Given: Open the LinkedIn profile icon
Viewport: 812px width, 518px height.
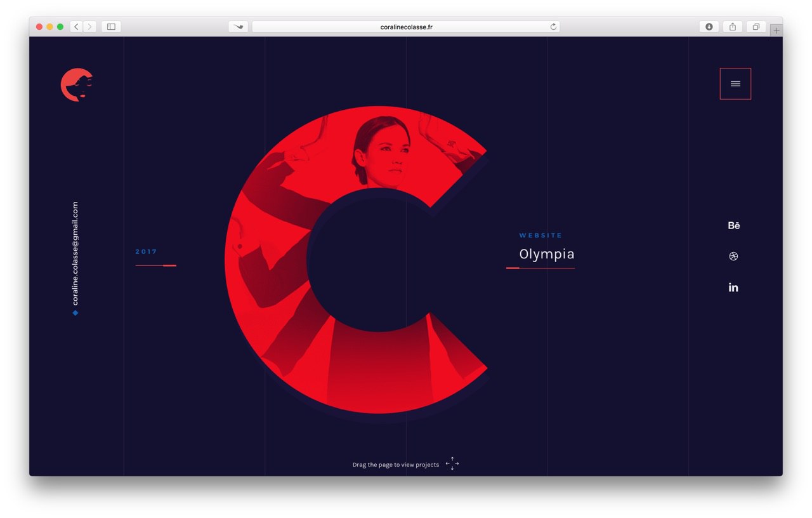Looking at the screenshot, I should coord(733,288).
